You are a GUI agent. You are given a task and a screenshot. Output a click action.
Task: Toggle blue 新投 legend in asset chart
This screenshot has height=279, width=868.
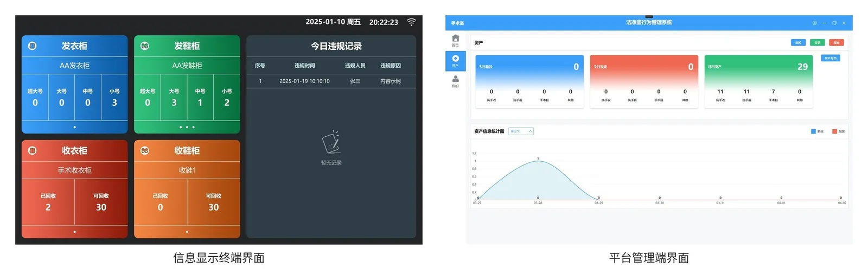pyautogui.click(x=817, y=131)
